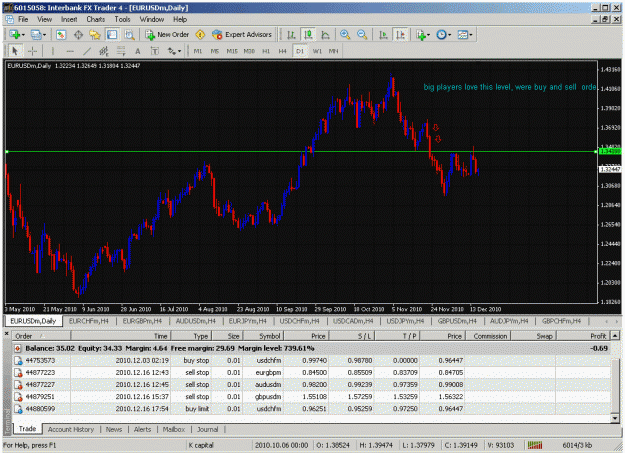Select the green horizontal line on chart
Screen dimensions: 625x453
(x=301, y=152)
